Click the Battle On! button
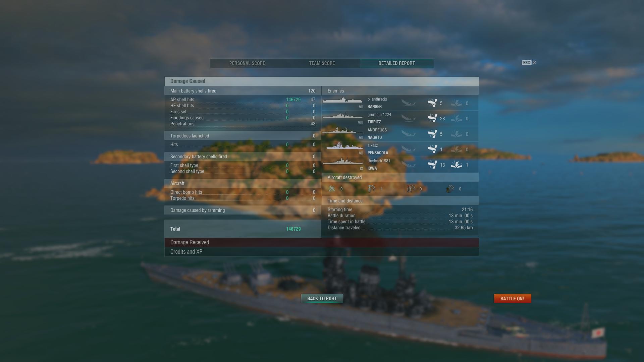644x362 pixels. pos(513,298)
